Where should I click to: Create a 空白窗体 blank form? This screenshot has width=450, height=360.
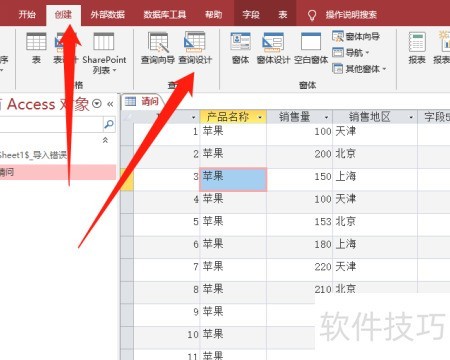tap(311, 48)
